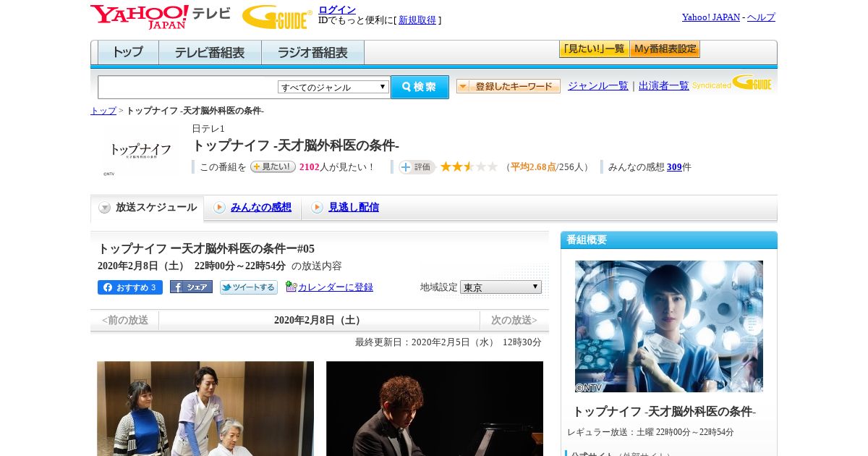Open ジャンル一覧 link
Viewport: 868px width, 456px height.
point(598,85)
